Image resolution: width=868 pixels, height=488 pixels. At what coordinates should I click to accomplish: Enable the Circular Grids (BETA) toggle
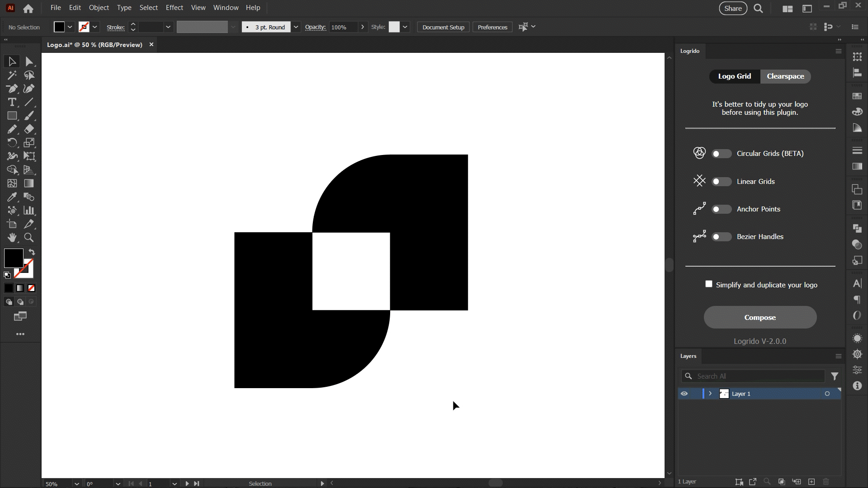click(x=721, y=154)
